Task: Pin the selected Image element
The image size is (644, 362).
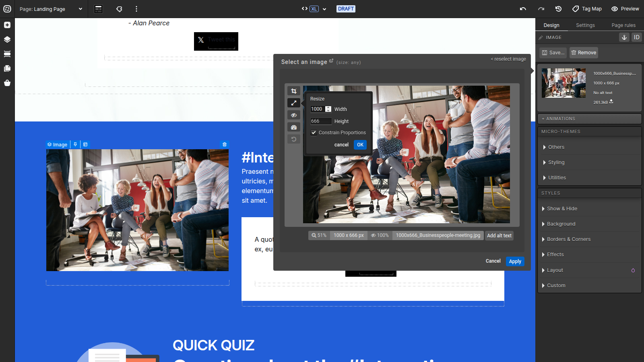Action: coord(75,144)
